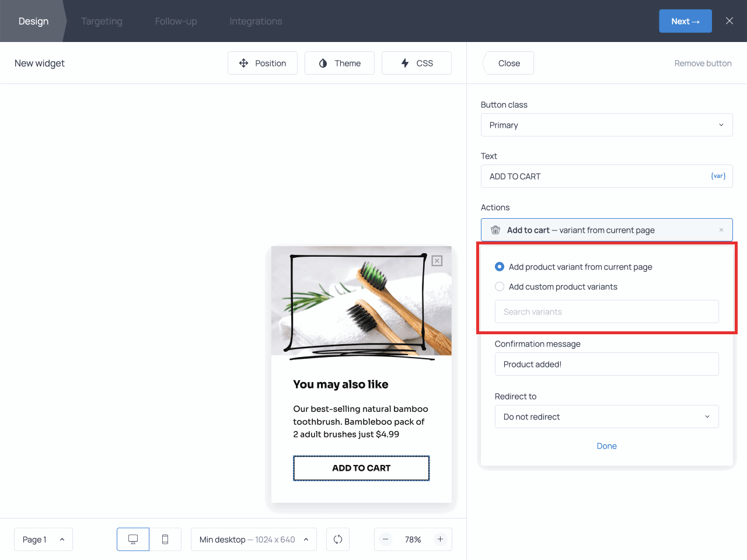747x560 pixels.
Task: Open the Integrations tab
Action: click(x=256, y=21)
